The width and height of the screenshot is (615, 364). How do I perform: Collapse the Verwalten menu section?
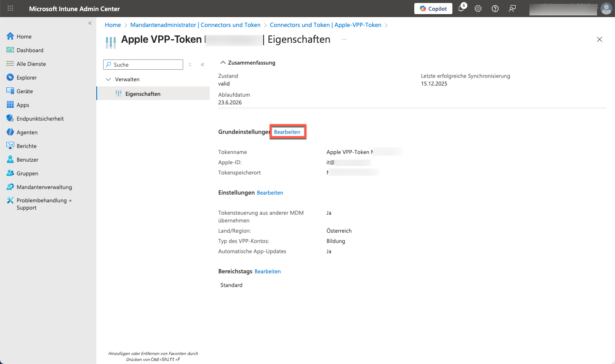(x=108, y=80)
